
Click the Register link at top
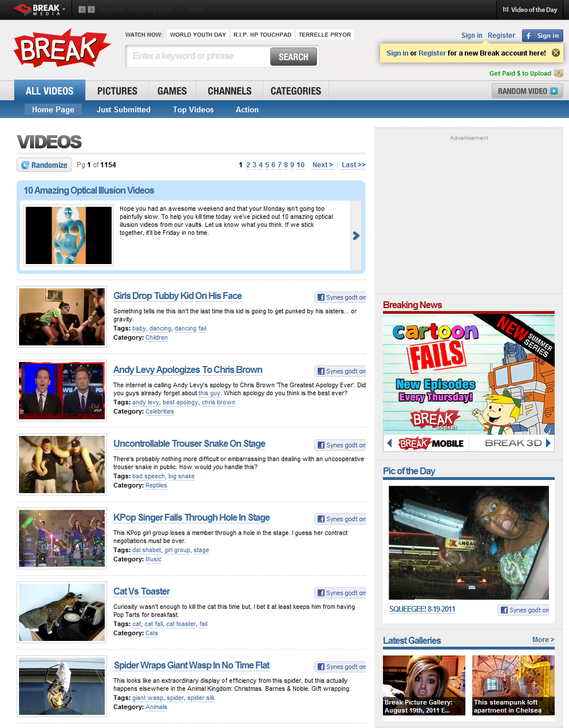(501, 36)
